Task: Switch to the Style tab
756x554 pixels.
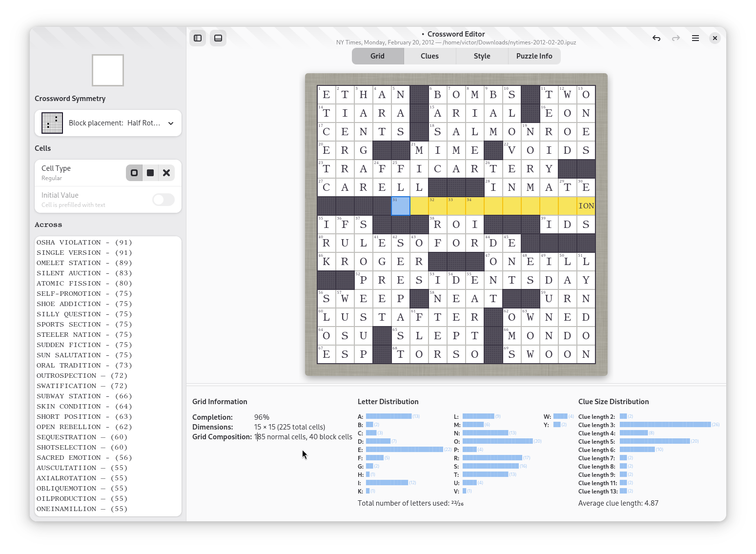Action: click(x=482, y=56)
